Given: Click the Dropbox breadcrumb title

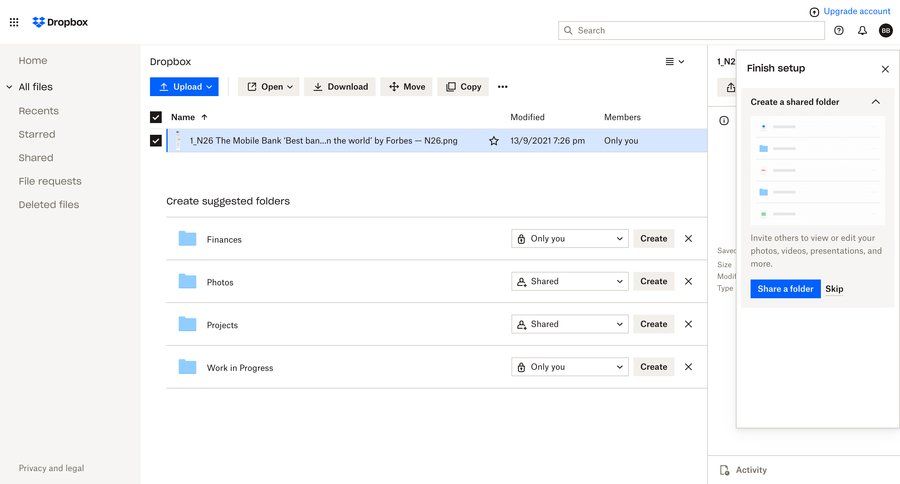Looking at the screenshot, I should (x=170, y=61).
